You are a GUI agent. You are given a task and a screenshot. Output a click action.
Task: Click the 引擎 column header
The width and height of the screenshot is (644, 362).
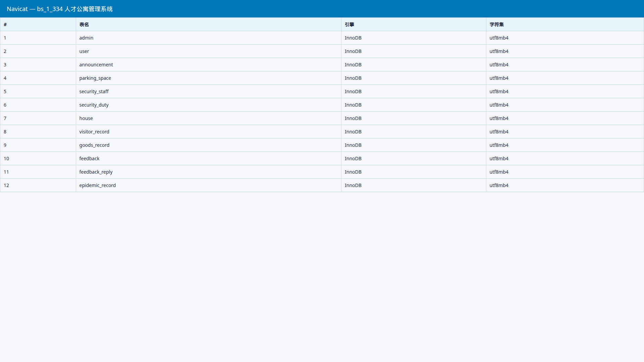[414, 24]
